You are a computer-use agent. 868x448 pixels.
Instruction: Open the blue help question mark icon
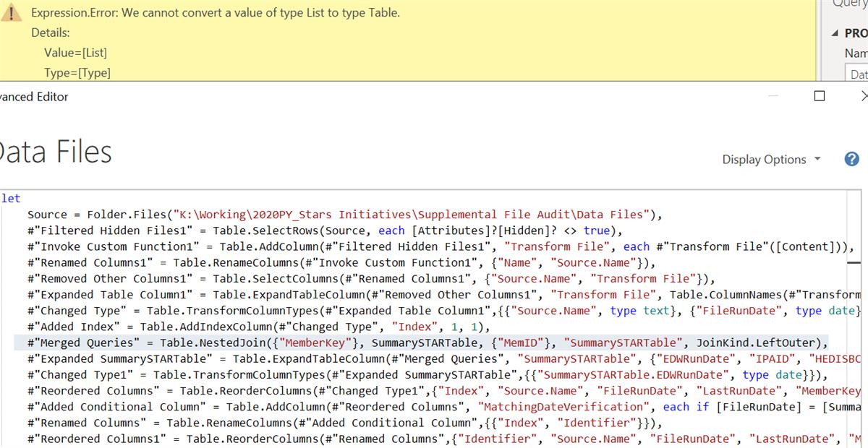(851, 160)
